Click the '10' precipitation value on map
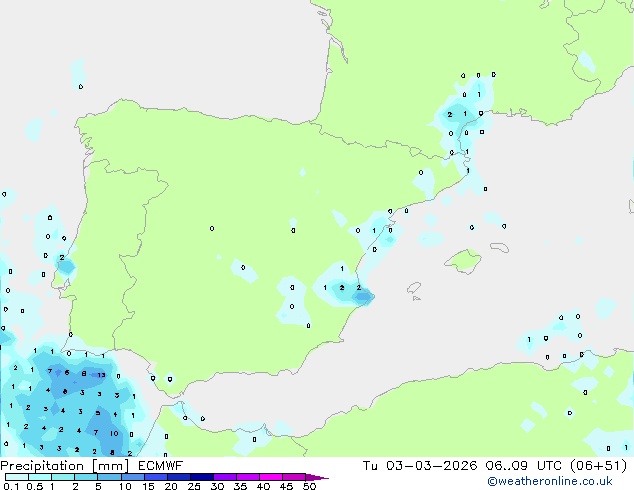The width and height of the screenshot is (634, 490). pos(114,433)
